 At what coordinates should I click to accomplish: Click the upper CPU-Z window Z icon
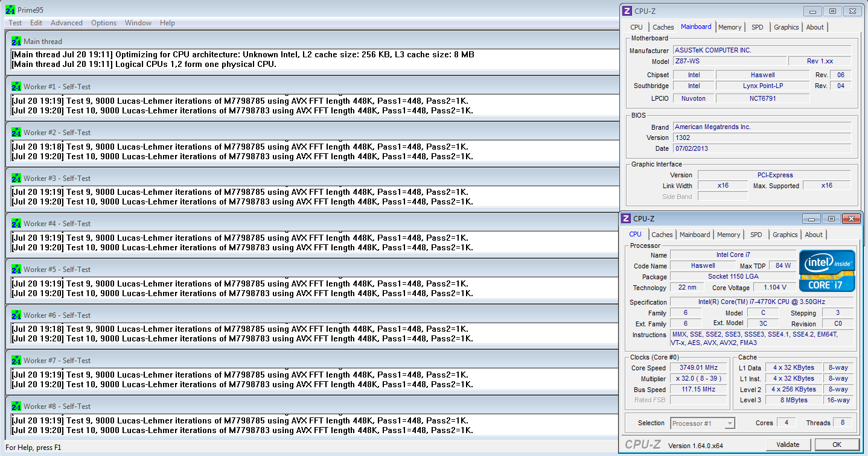click(627, 11)
